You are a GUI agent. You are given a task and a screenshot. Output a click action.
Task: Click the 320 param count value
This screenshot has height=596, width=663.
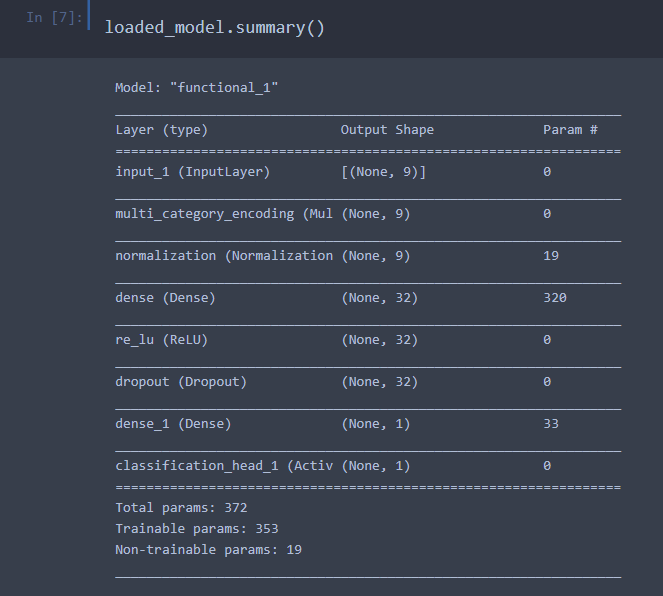point(555,298)
